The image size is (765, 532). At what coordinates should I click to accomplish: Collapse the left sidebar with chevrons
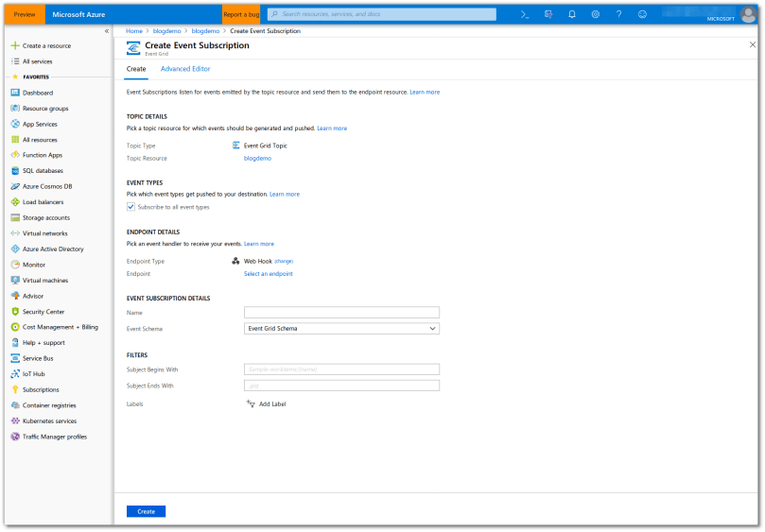[x=107, y=31]
